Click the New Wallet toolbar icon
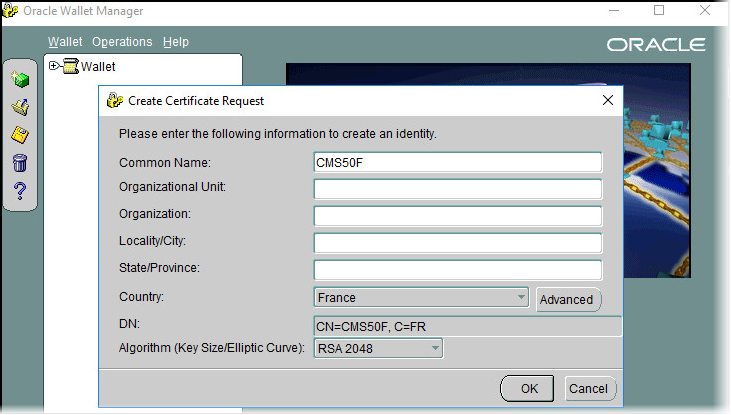This screenshot has width=731, height=415. click(x=19, y=79)
